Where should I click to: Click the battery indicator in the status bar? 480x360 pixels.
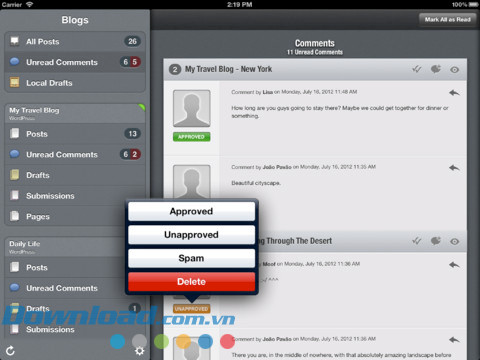click(473, 4)
